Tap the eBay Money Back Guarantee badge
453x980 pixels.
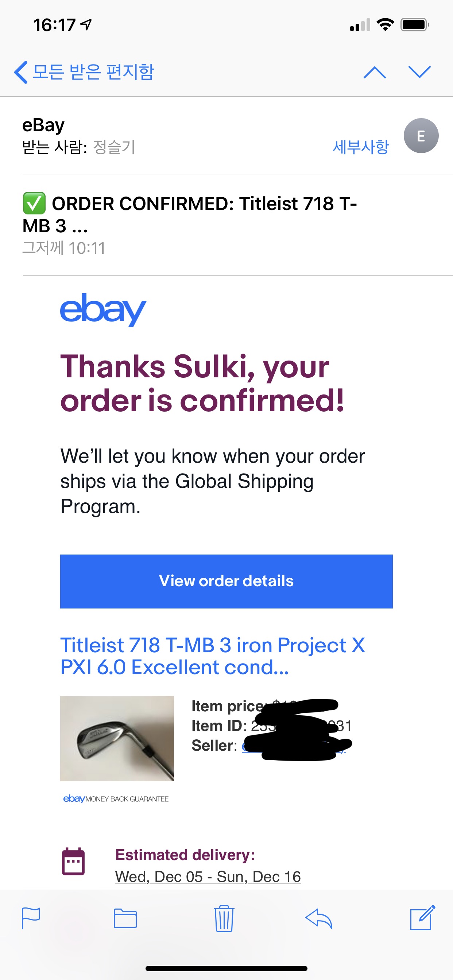click(116, 798)
